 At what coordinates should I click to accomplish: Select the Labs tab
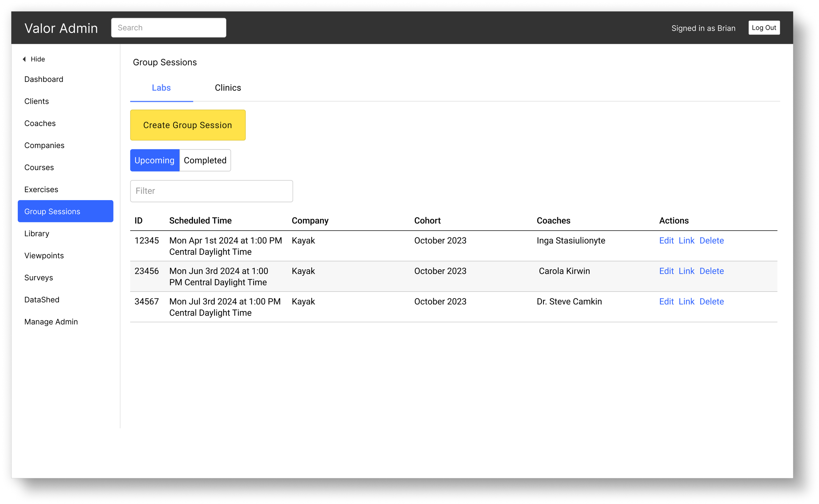pos(161,88)
